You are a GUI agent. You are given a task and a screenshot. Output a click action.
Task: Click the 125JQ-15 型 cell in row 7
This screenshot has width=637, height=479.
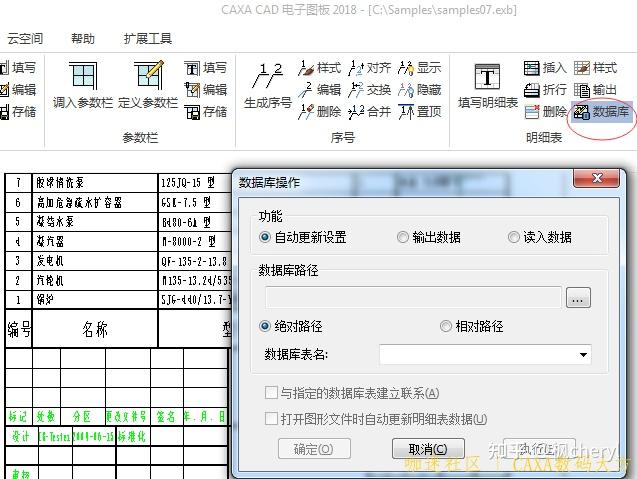click(194, 183)
